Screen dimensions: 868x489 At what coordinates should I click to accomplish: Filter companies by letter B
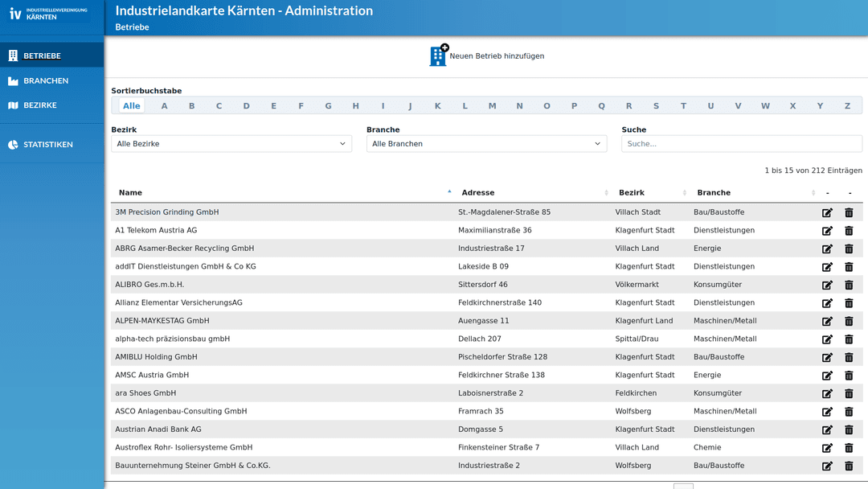click(191, 106)
